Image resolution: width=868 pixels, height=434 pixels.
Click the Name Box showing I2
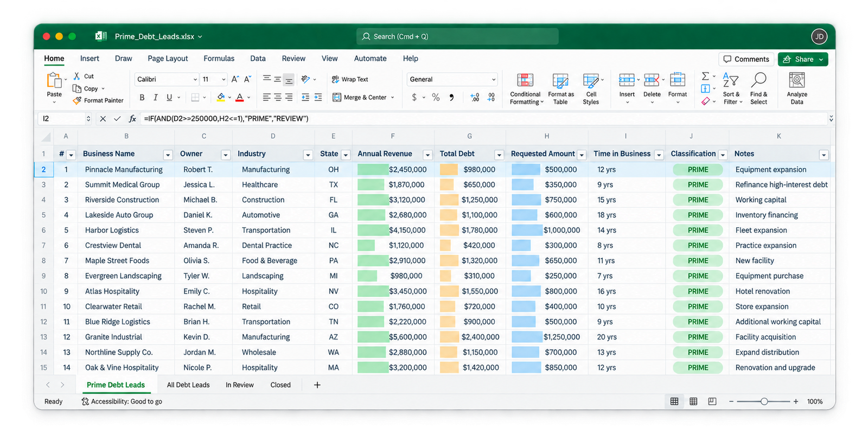[65, 118]
